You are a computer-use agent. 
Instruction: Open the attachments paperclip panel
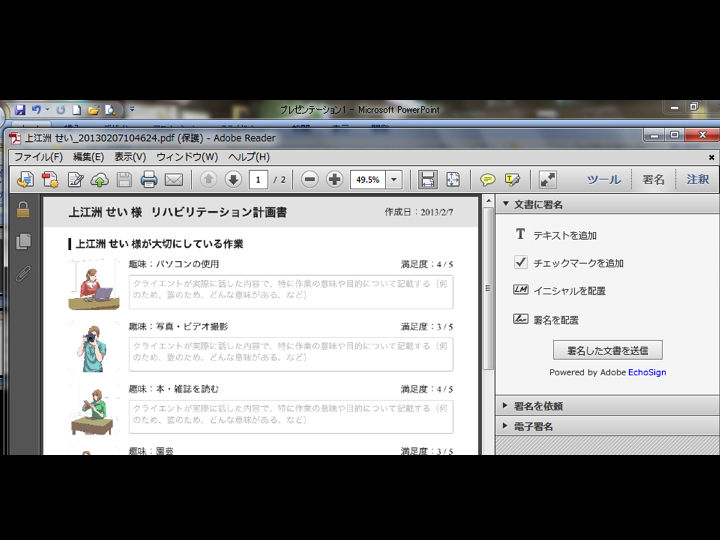[23, 273]
